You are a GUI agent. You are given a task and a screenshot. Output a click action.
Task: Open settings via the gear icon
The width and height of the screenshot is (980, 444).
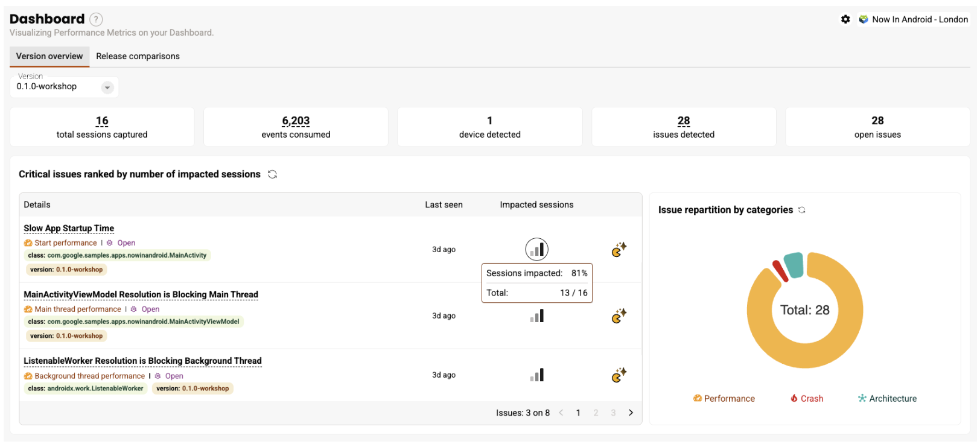845,19
